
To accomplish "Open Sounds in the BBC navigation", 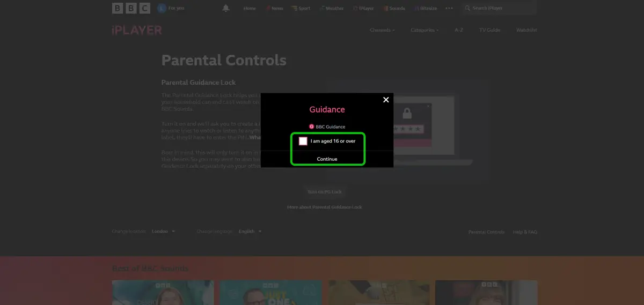I will click(393, 9).
